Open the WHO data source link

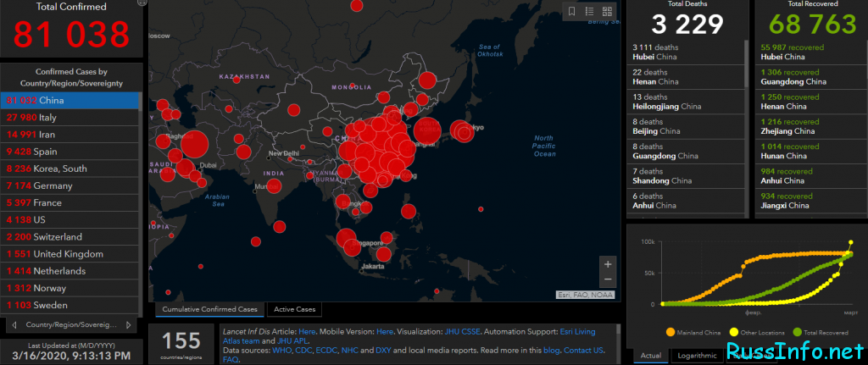click(281, 351)
